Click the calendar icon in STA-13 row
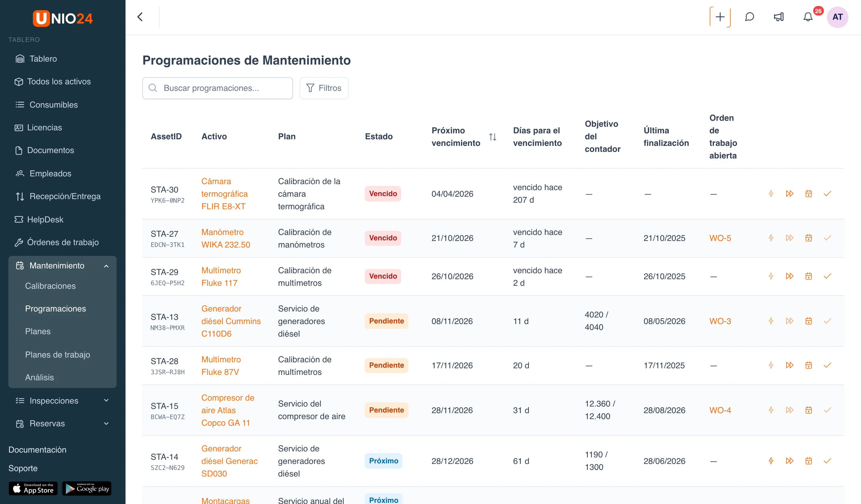The height and width of the screenshot is (504, 861). 808,321
